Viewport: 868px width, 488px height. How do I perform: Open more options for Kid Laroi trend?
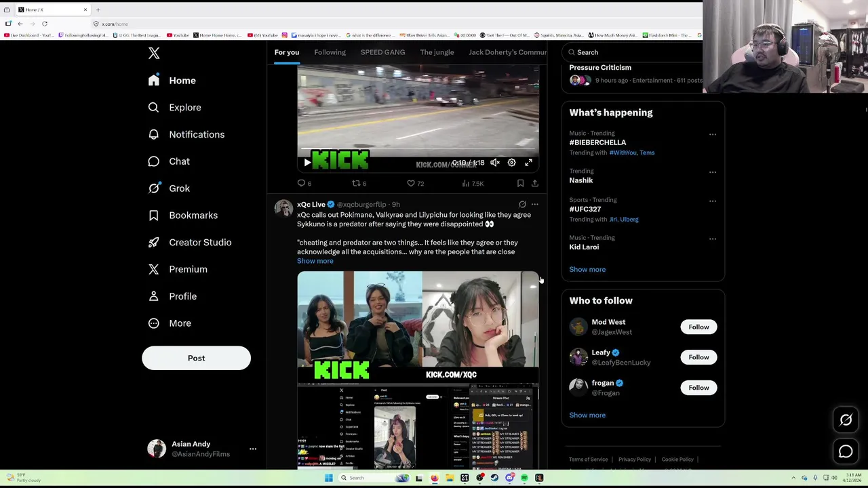pos(713,239)
